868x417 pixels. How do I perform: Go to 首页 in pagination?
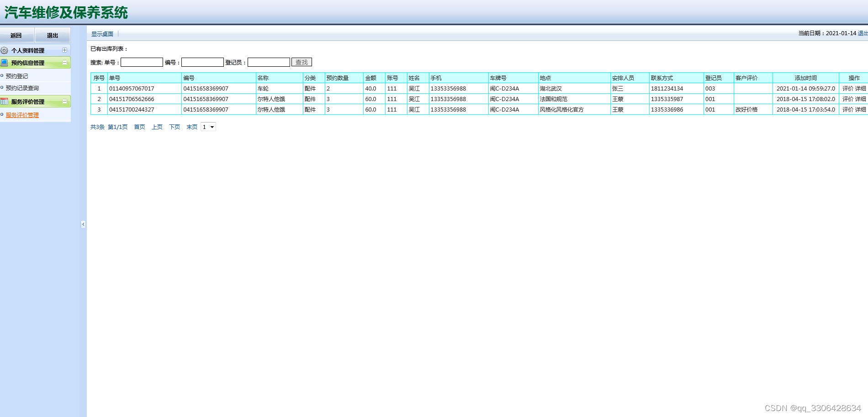pos(139,127)
